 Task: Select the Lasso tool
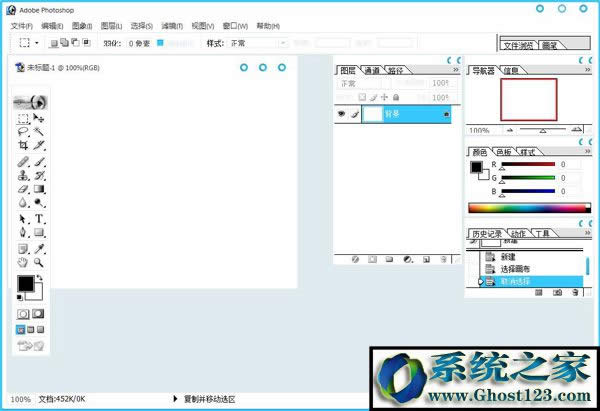(23, 131)
